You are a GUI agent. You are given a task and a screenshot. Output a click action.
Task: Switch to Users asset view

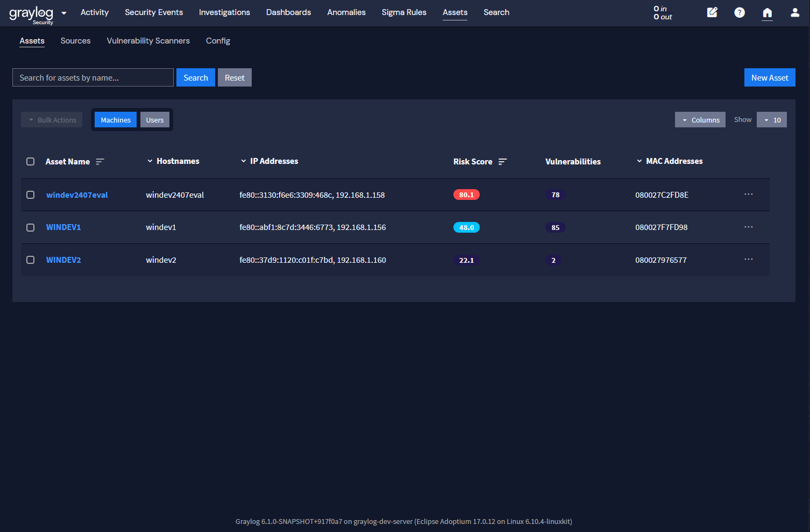point(155,120)
